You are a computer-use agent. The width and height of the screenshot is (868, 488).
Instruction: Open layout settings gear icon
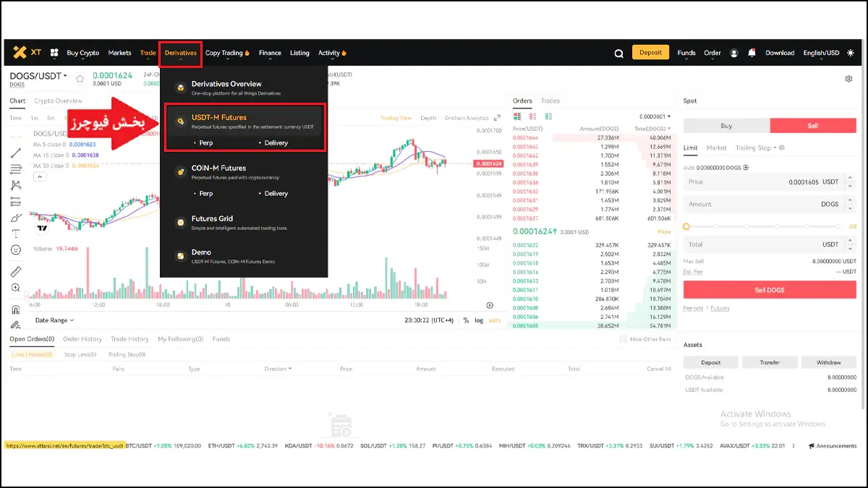click(x=848, y=79)
